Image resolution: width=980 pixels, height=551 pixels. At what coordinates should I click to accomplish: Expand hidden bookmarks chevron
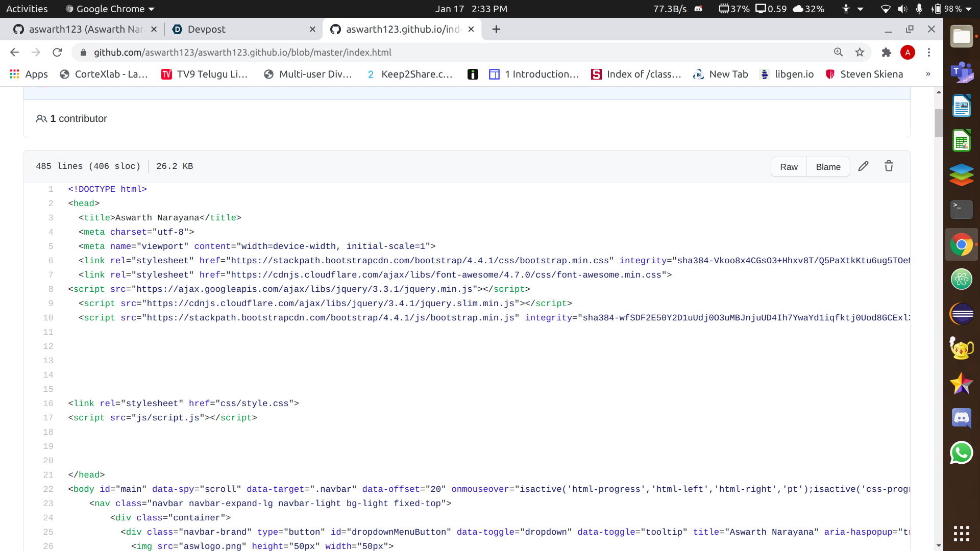(928, 74)
